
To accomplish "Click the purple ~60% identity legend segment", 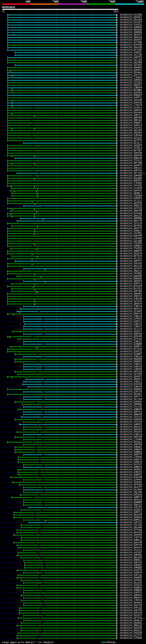I will point(73,4).
